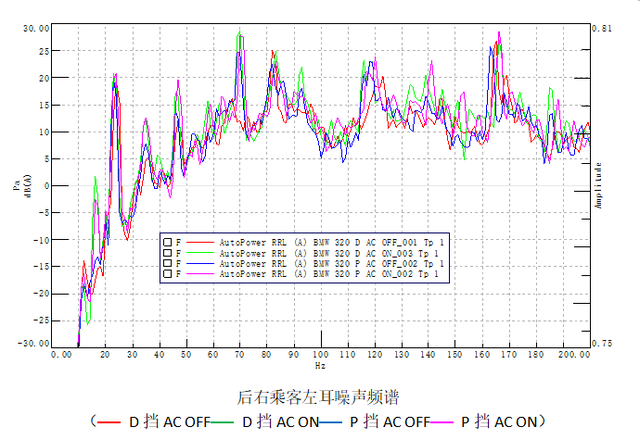Click the -30.00 lower y-axis limit
The image size is (640, 440).
(35, 342)
